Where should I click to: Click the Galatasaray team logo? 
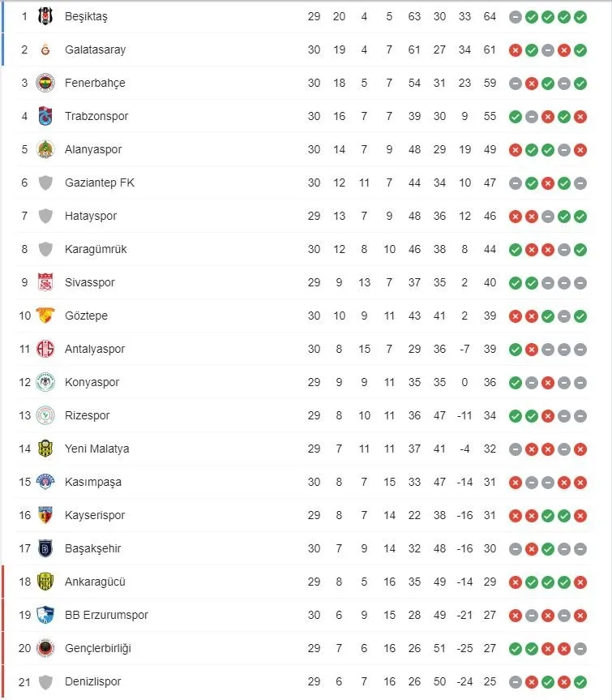(45, 49)
